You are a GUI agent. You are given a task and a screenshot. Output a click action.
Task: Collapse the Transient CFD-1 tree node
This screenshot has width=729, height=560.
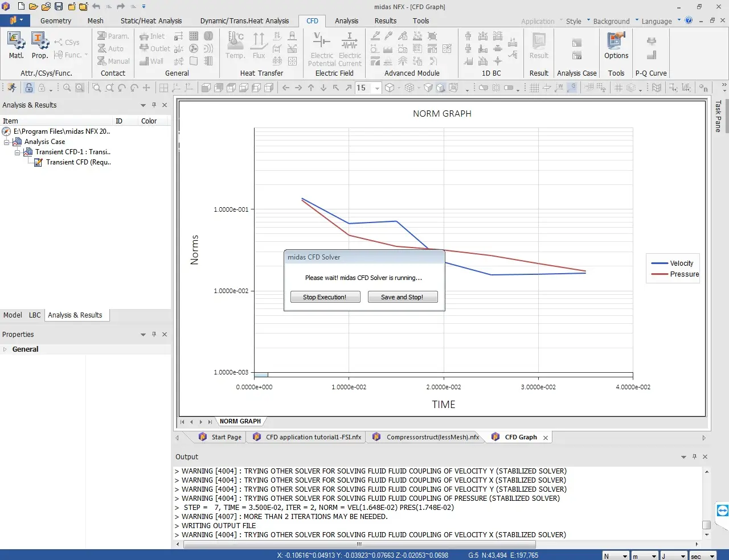point(18,152)
